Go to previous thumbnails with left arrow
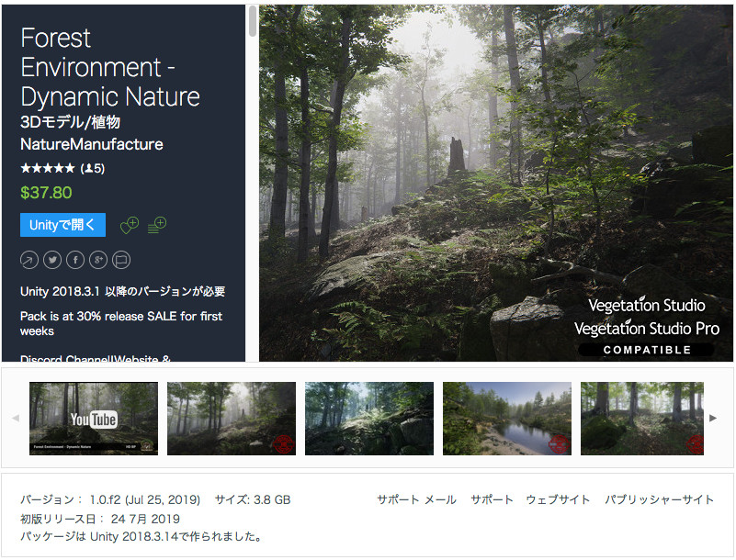Image resolution: width=736 pixels, height=560 pixels. pos(16,418)
